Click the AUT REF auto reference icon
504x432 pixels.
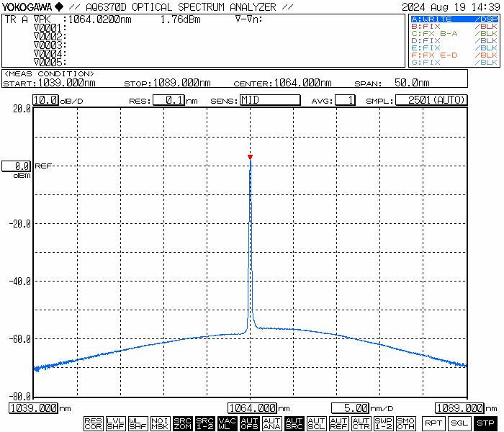point(338,423)
